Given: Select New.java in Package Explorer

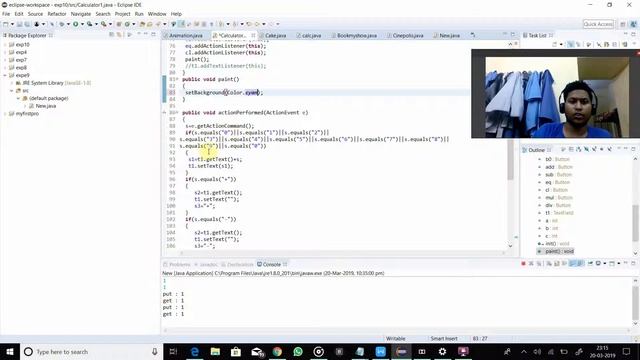Looking at the screenshot, I should pos(46,106).
